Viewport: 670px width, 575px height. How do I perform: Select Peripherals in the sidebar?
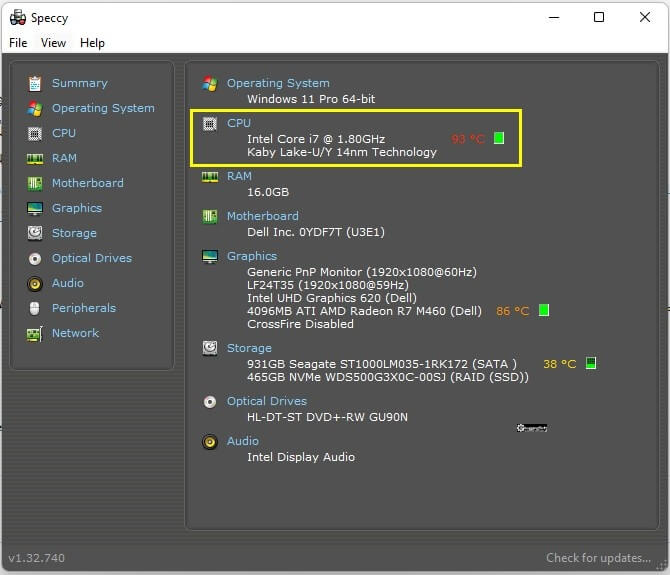click(x=84, y=308)
